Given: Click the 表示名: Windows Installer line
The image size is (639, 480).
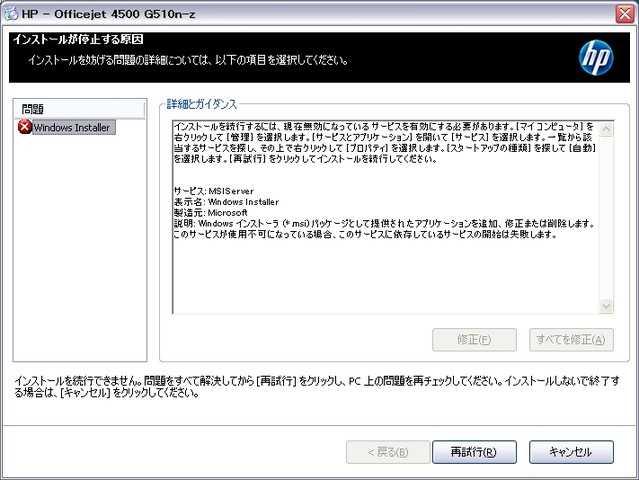Looking at the screenshot, I should (x=226, y=202).
